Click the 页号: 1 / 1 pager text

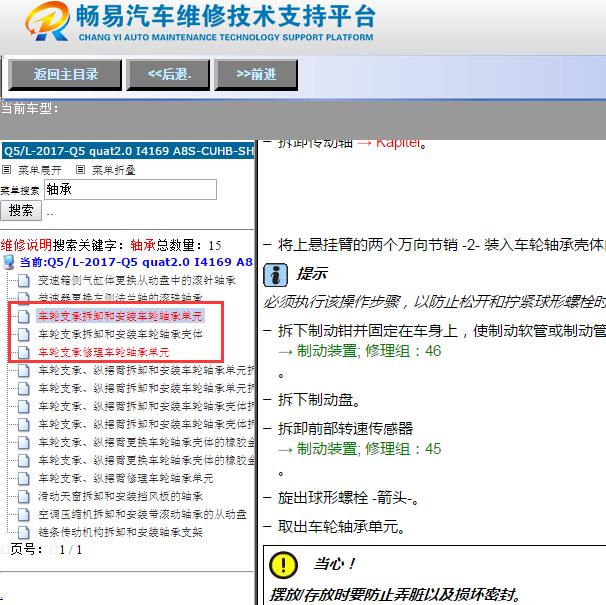[x=46, y=549]
